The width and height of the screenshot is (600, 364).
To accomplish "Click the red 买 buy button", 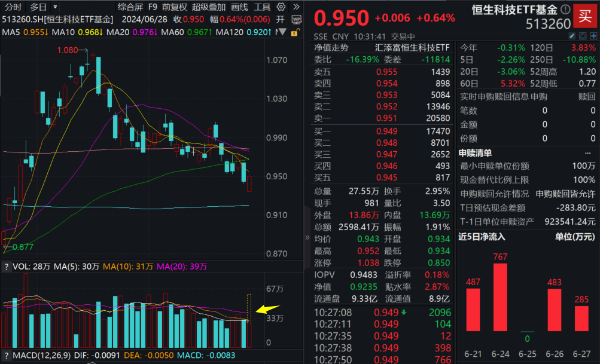I will tap(585, 16).
